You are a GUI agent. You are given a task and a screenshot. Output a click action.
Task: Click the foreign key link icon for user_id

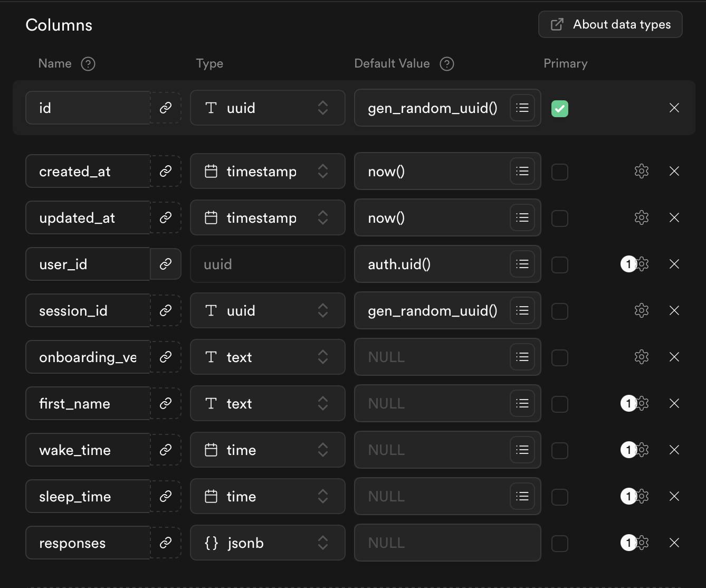click(x=166, y=264)
